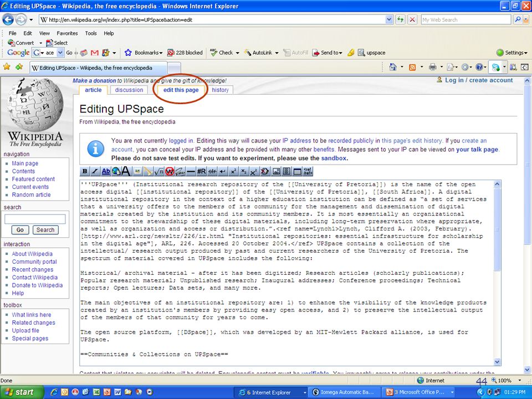
Task: Click the Search button in the Wikipedia sidebar
Action: click(x=45, y=229)
